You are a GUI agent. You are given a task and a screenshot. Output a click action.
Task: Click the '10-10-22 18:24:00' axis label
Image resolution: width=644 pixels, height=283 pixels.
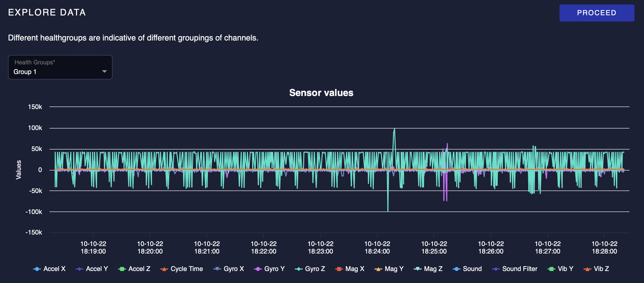click(x=377, y=247)
